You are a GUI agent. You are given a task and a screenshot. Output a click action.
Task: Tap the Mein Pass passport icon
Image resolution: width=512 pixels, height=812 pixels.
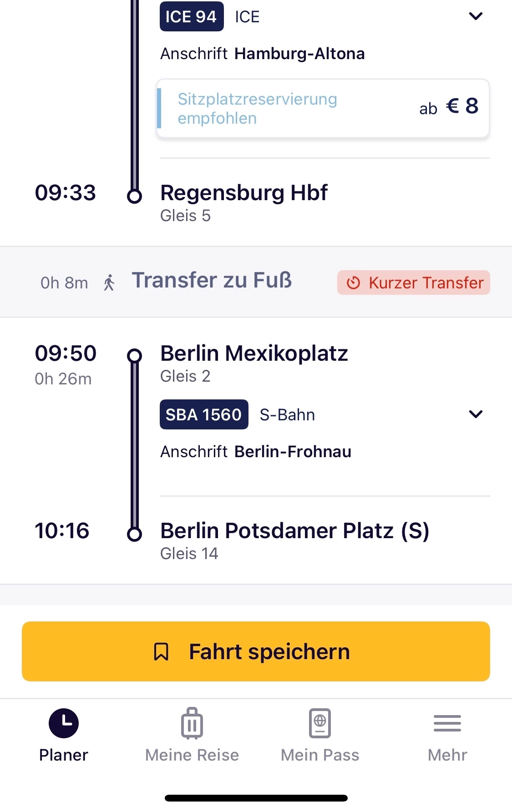320,723
